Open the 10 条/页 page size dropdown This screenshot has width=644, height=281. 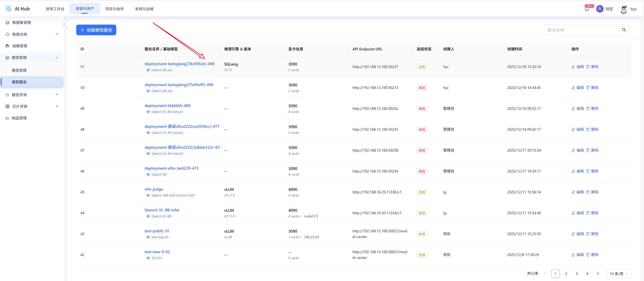point(619,274)
